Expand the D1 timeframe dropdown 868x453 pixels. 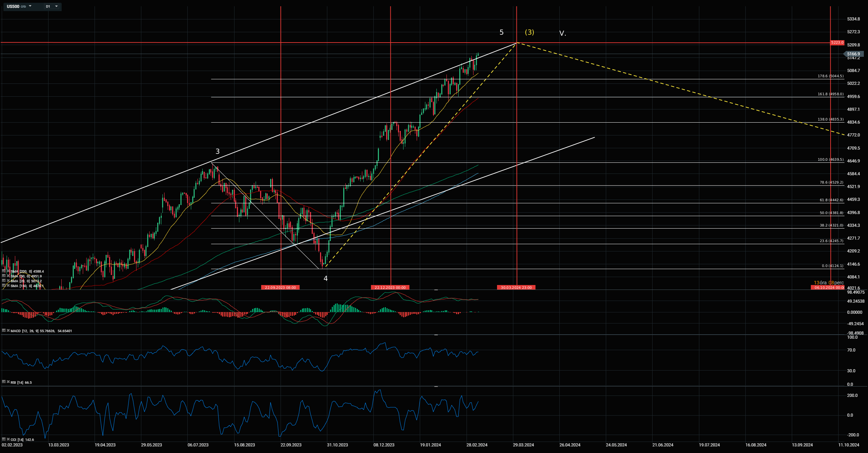(56, 6)
